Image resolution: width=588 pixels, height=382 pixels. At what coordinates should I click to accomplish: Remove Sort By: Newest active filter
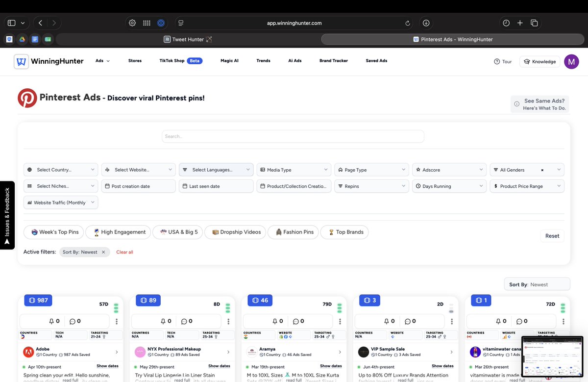[103, 252]
